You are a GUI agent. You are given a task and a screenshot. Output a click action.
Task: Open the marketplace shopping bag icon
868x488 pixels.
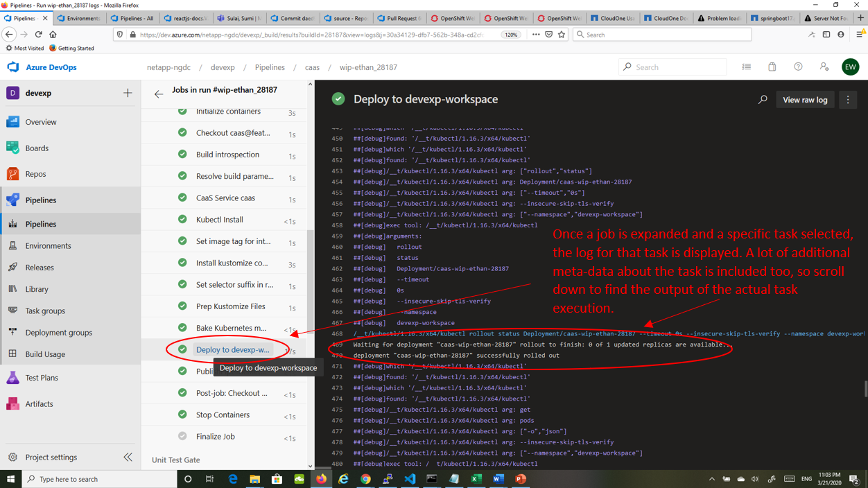(x=772, y=67)
